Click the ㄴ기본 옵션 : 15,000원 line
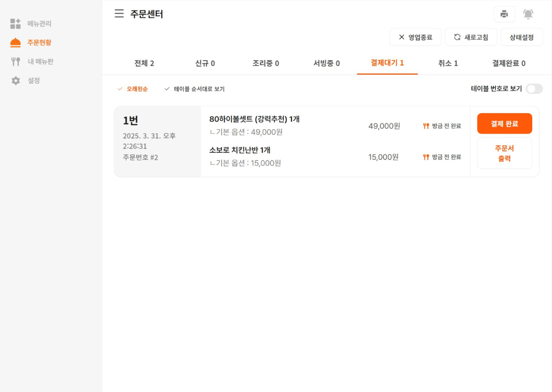552x392 pixels. [x=245, y=163]
